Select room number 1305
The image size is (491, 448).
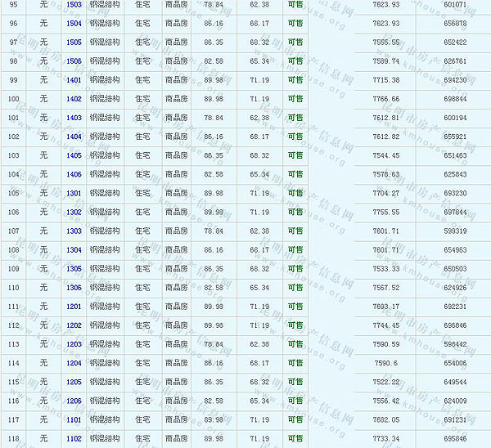(x=74, y=269)
